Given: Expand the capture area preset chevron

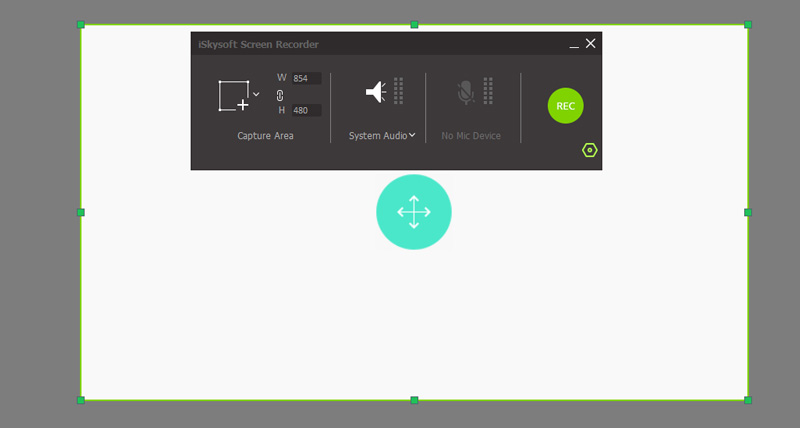Looking at the screenshot, I should pos(256,94).
